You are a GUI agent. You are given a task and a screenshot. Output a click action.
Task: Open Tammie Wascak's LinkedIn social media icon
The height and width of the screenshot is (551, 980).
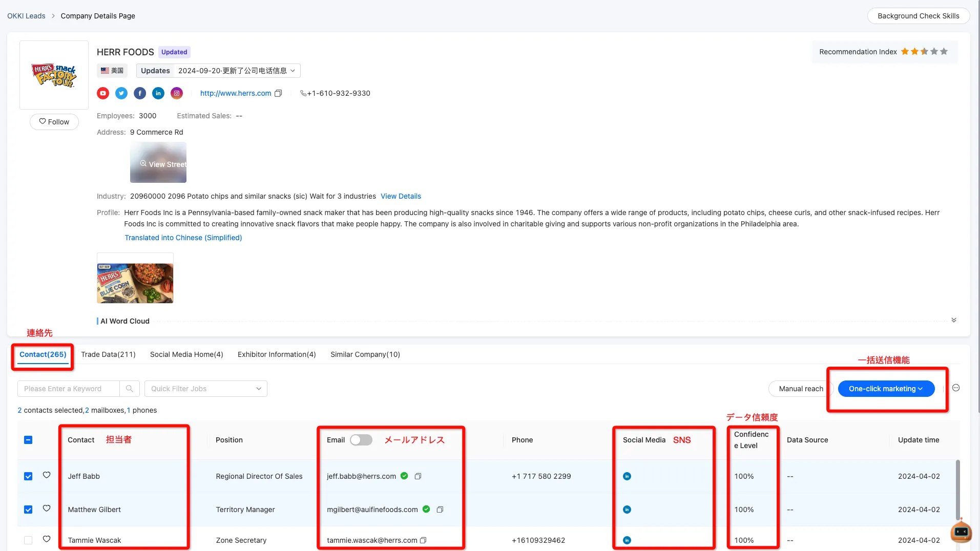tap(627, 540)
